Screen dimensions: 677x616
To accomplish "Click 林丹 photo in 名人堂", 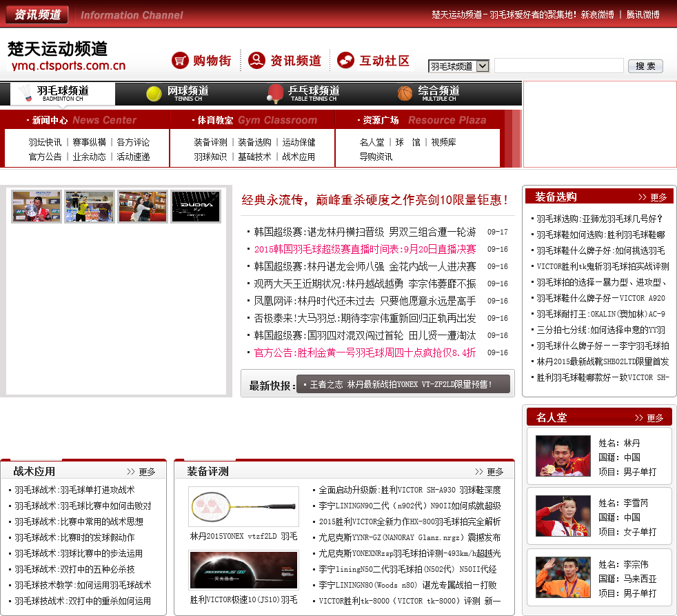I will pyautogui.click(x=563, y=456).
